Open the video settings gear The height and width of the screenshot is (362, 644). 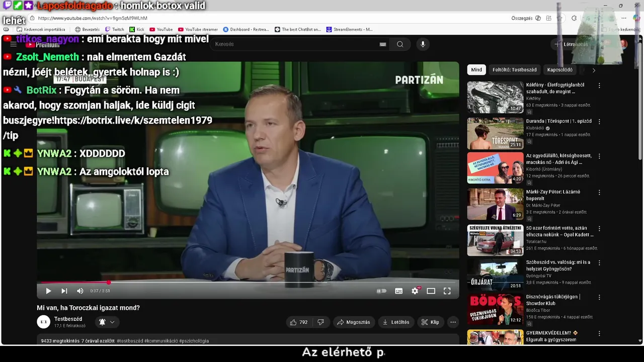415,291
